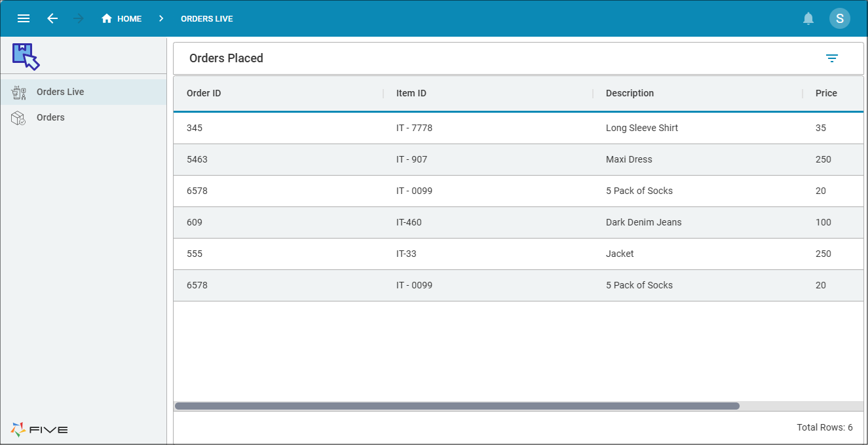Click Jacket description
Viewport: 868px width, 445px height.
click(620, 254)
